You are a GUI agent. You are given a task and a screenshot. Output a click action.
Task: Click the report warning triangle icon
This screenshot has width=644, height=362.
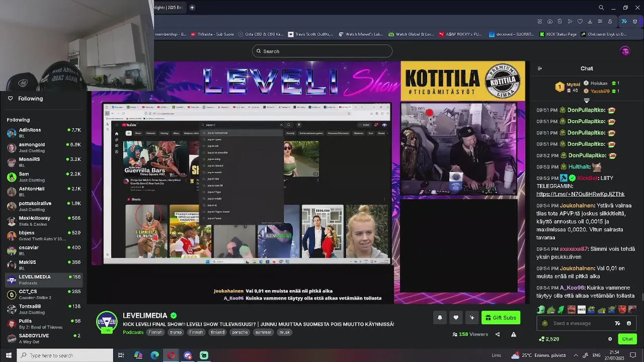click(x=514, y=334)
